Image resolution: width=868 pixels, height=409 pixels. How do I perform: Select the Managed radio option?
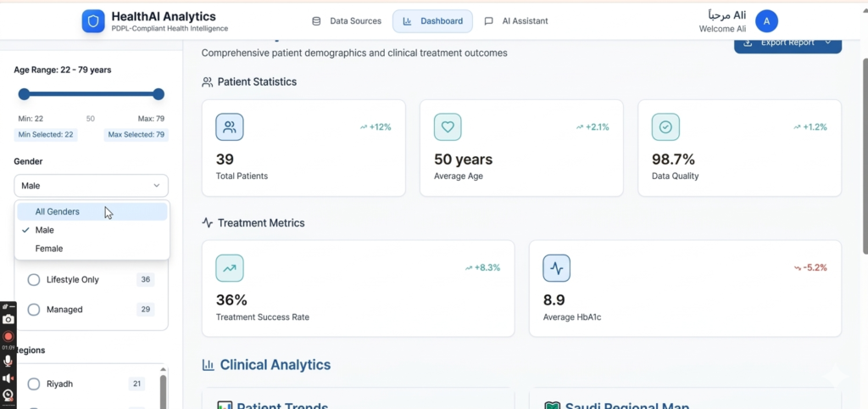34,310
